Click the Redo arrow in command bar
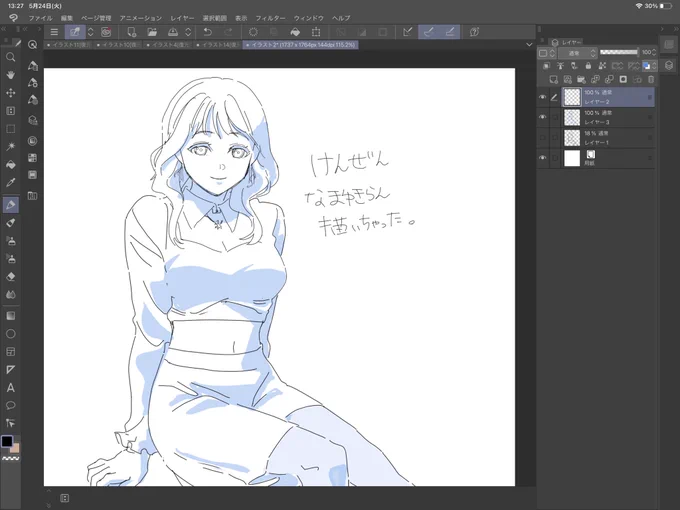Image resolution: width=680 pixels, height=510 pixels. tap(228, 32)
